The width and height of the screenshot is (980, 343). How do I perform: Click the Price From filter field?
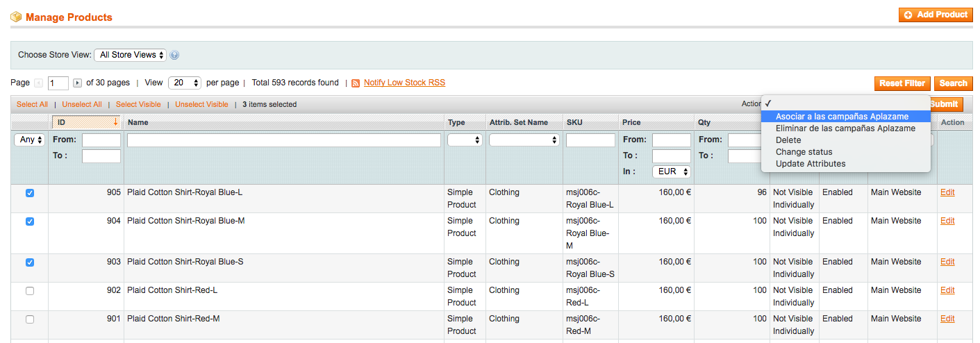672,140
